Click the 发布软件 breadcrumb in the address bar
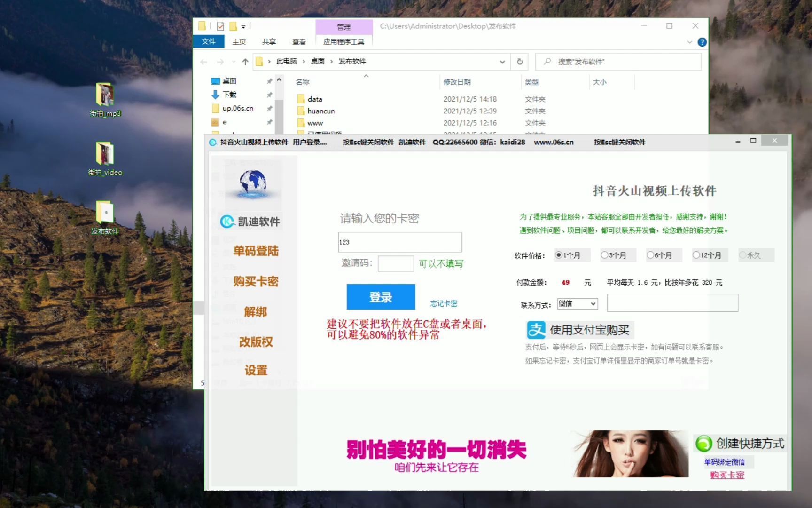The image size is (812, 508). pos(352,62)
